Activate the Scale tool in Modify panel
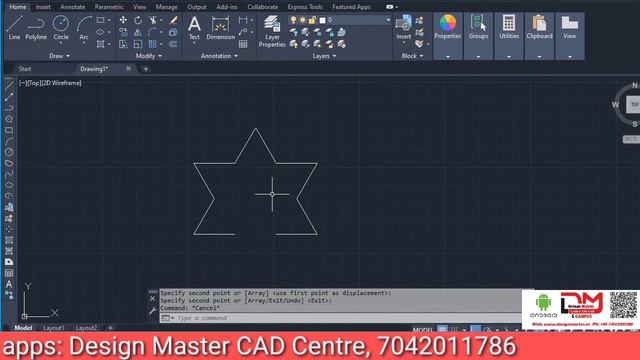Viewport: 640px width, 360px height. coord(138,44)
